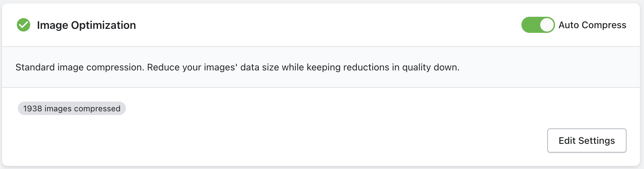Toggle the Auto Compress switch
Viewport: 644px width, 169px height.
coord(538,25)
